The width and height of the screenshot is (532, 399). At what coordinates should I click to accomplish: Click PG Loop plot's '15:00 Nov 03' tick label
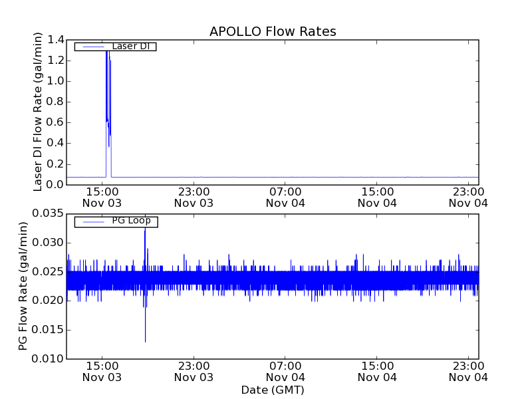coord(102,372)
